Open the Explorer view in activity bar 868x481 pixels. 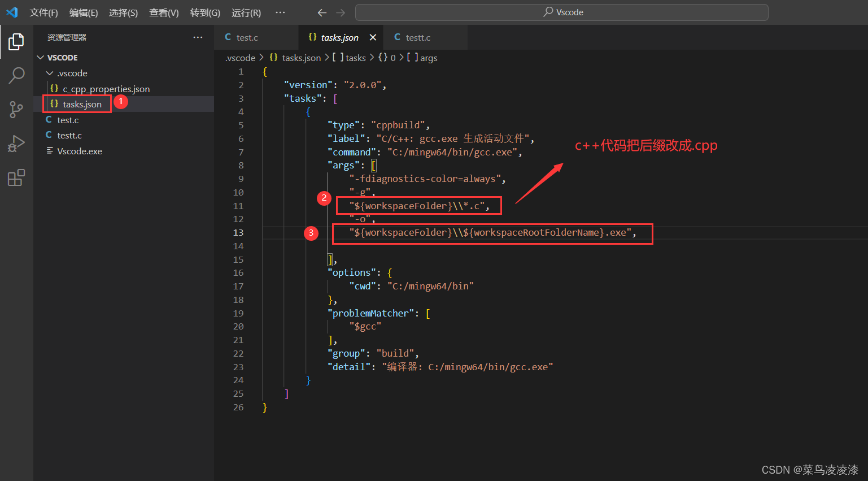click(x=16, y=42)
